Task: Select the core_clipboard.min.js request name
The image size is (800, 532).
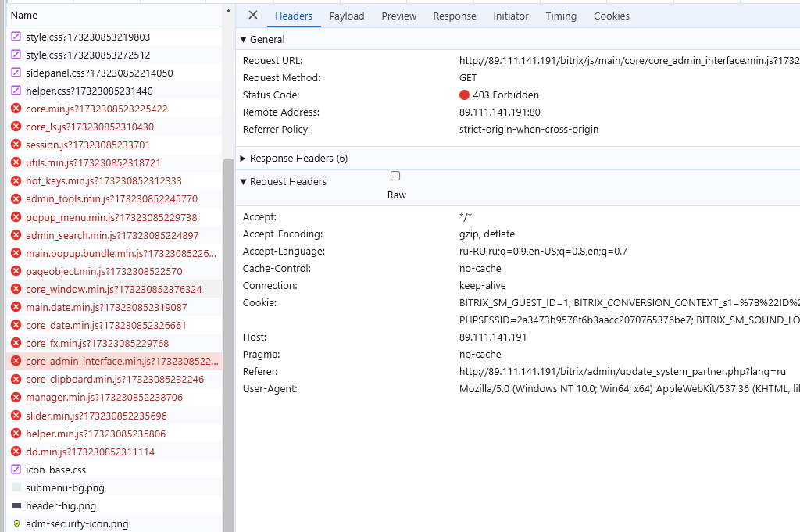Action: (x=115, y=379)
